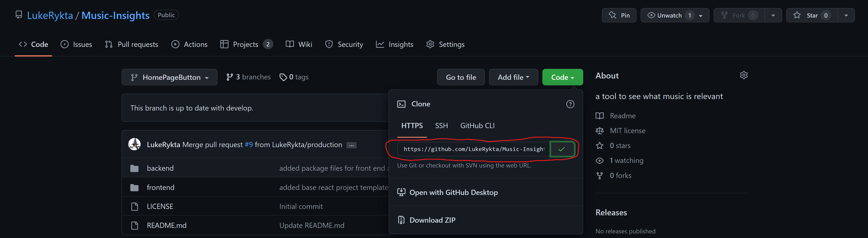Open the Fork options dropdown arrow
This screenshot has height=238, width=868.
click(x=773, y=16)
